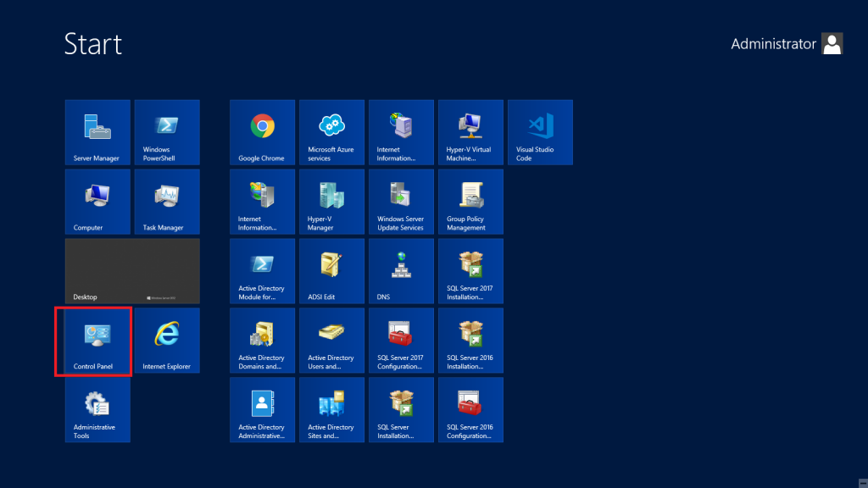Screen dimensions: 868x488
Task: Open Administrative Tools tile
Action: tap(97, 410)
